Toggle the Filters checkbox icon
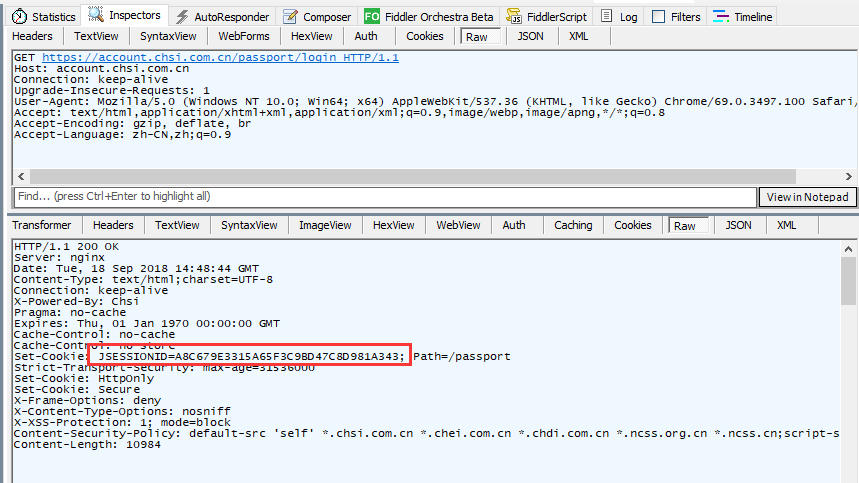Screen dimensions: 859x483 click(658, 17)
